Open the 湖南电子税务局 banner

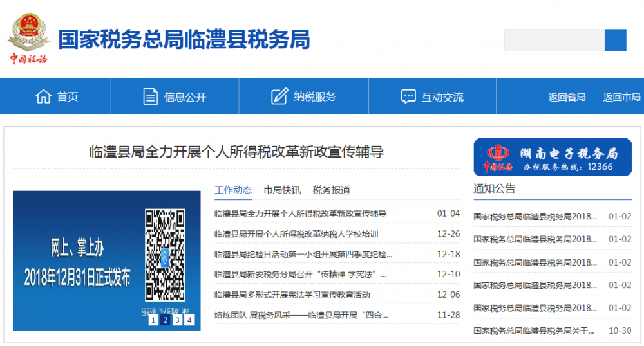click(x=553, y=157)
